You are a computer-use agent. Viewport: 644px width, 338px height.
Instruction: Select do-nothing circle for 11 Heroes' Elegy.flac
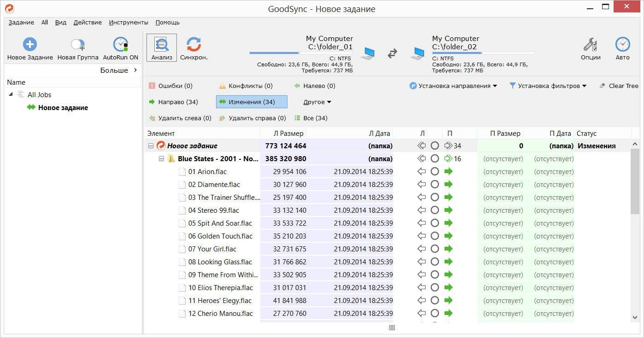pos(434,301)
